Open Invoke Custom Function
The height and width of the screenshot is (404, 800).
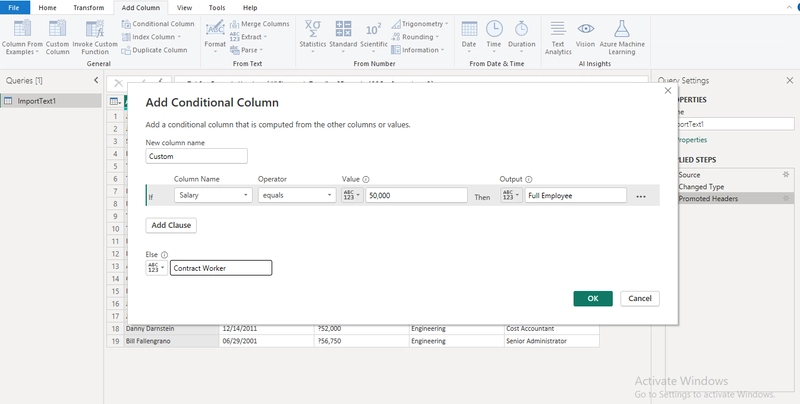tap(95, 37)
